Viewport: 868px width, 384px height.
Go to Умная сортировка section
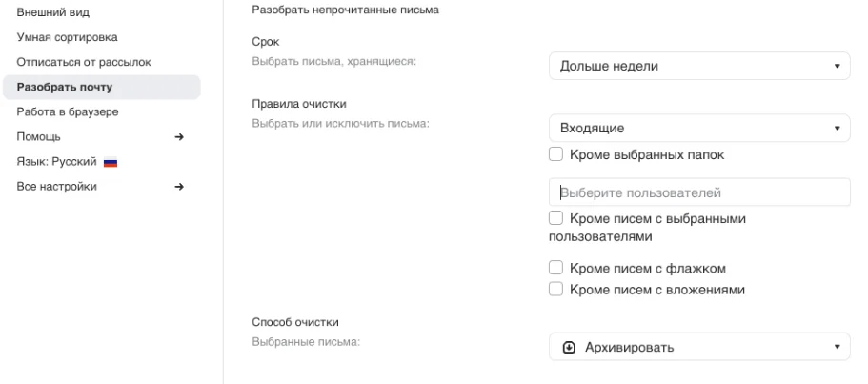[67, 37]
